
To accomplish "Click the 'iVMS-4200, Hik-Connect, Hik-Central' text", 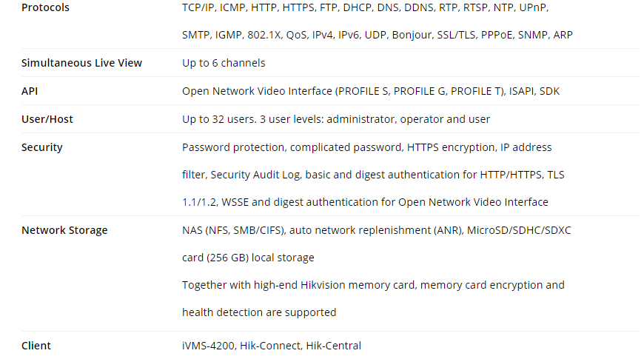I will coord(272,346).
